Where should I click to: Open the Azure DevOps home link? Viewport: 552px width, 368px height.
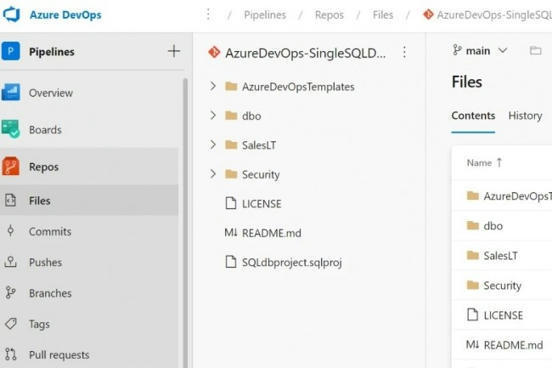pyautogui.click(x=65, y=15)
